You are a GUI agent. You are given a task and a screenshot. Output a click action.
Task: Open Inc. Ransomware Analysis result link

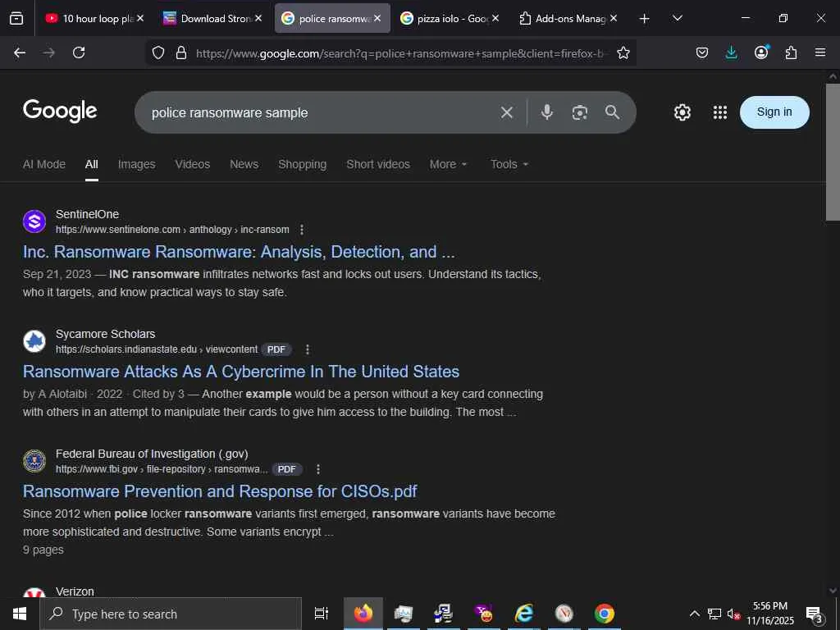click(x=239, y=252)
